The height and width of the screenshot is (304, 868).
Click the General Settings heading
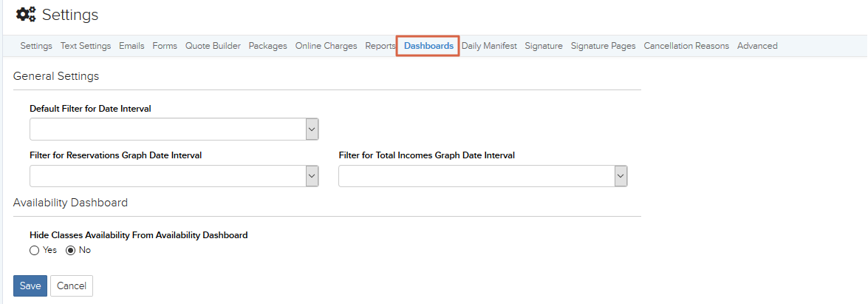56,76
